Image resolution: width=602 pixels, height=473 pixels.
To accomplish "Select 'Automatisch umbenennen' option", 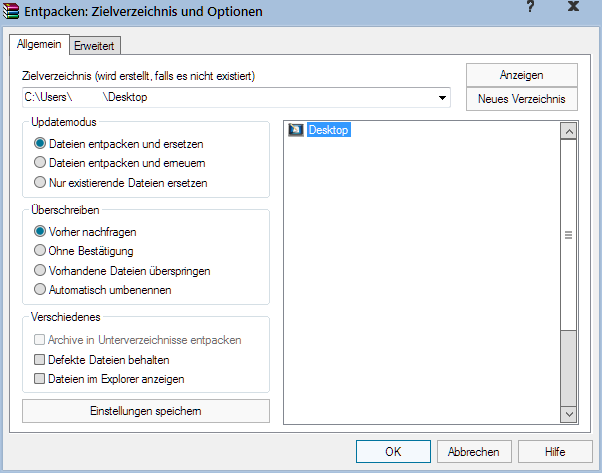I will (x=40, y=289).
